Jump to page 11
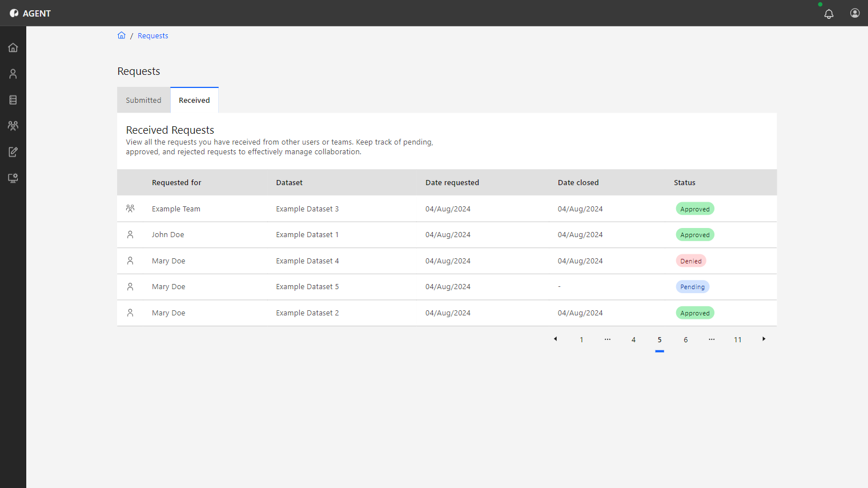868x488 pixels. tap(738, 339)
